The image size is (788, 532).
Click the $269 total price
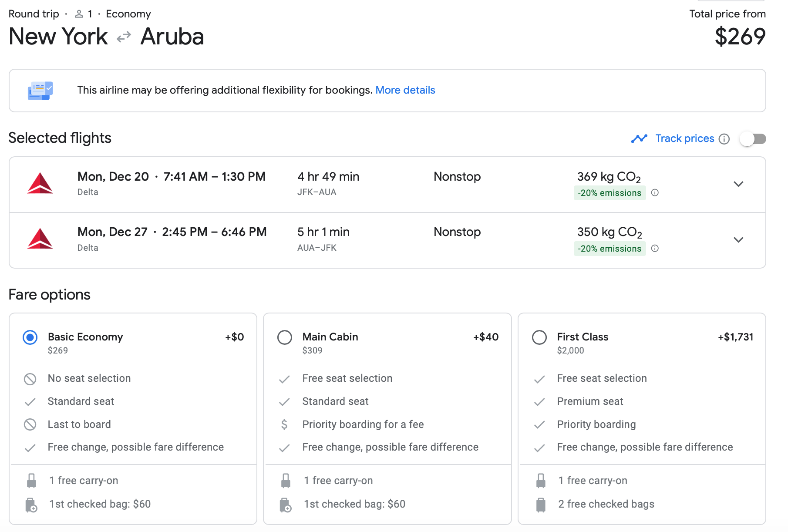740,37
